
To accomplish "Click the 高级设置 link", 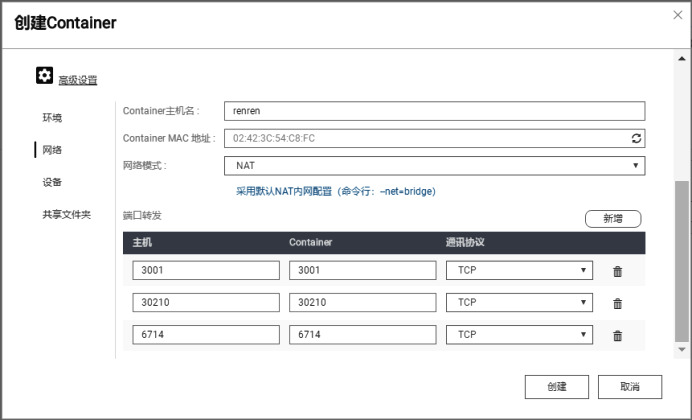I will [x=78, y=80].
